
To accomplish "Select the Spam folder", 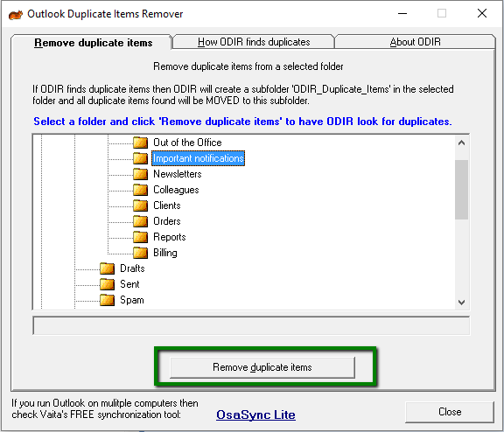I will [x=132, y=300].
